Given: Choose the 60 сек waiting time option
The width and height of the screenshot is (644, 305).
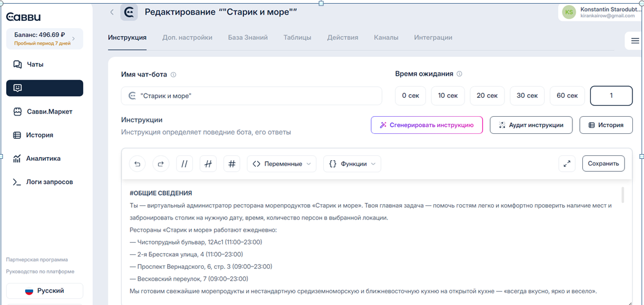Looking at the screenshot, I should (566, 95).
